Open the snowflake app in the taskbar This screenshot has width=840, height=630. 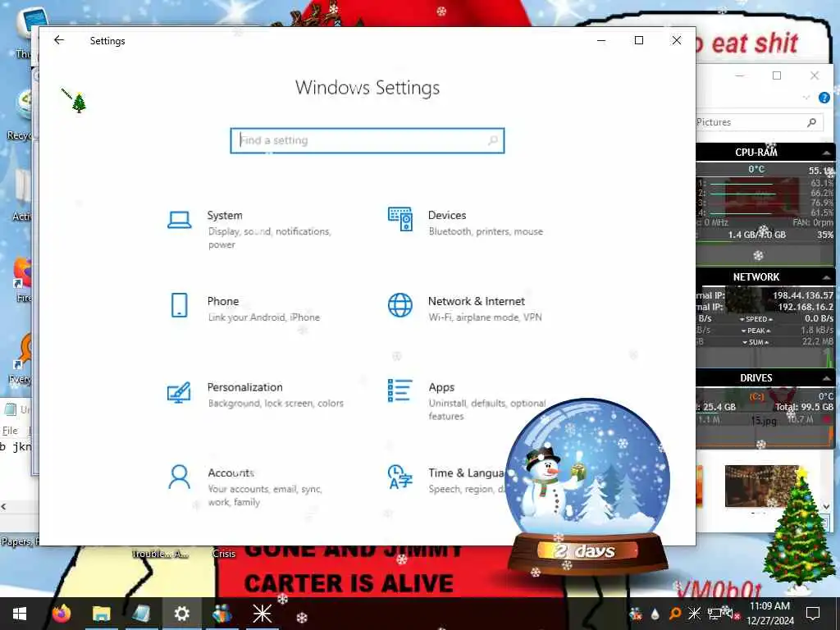(262, 614)
